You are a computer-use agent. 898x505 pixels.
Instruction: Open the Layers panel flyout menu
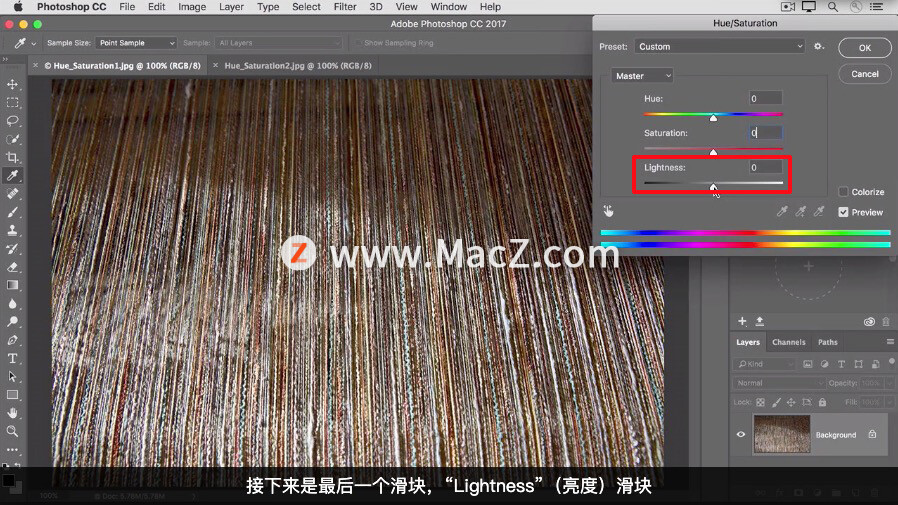click(890, 342)
